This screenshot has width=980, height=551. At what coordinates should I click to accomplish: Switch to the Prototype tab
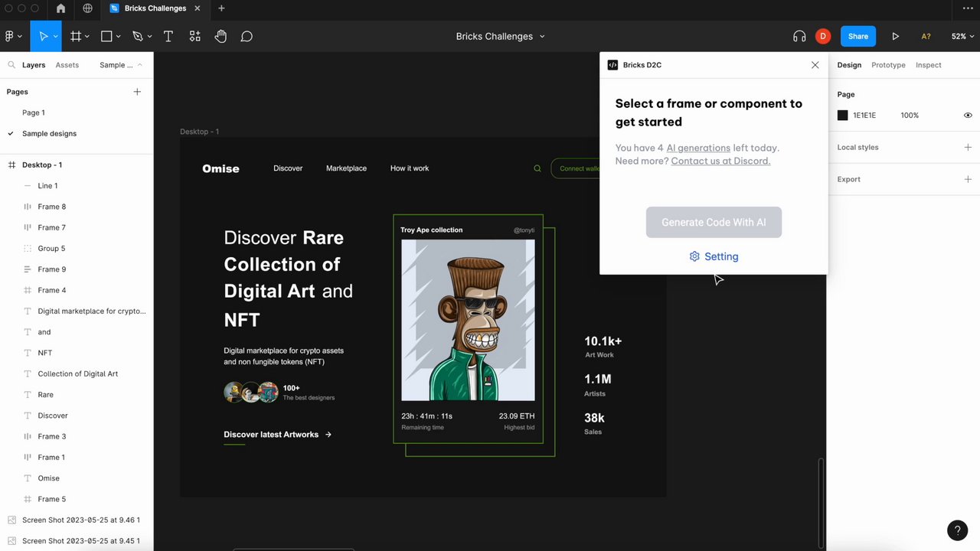(x=888, y=65)
